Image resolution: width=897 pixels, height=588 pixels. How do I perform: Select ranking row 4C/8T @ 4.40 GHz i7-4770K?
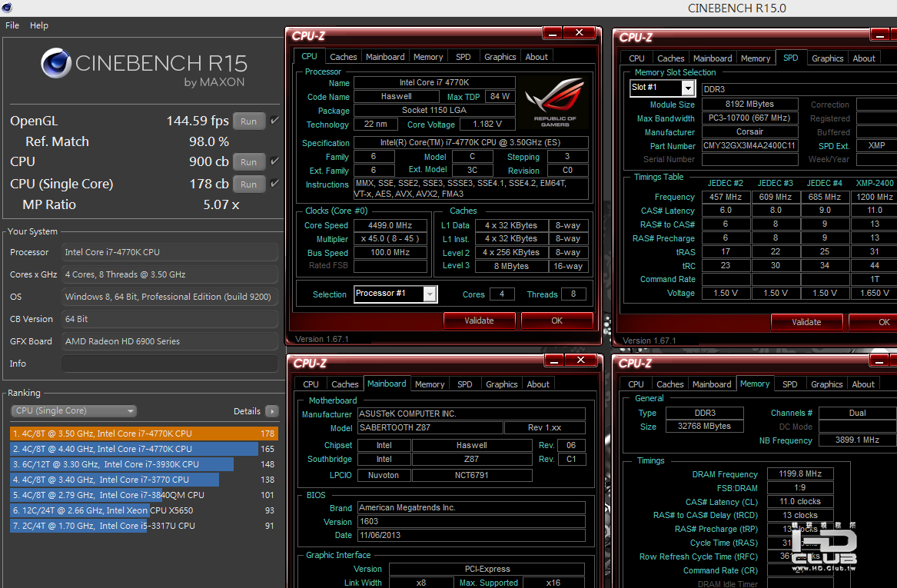point(143,449)
